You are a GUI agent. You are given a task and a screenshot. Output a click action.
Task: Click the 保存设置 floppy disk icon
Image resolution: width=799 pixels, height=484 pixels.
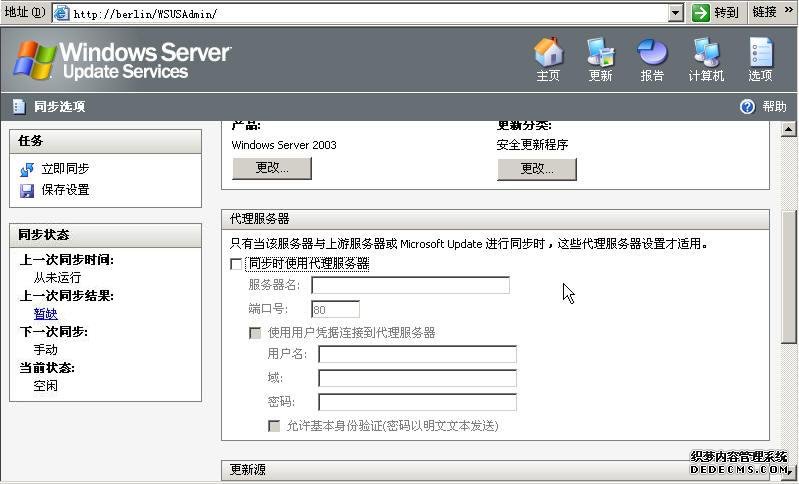point(27,191)
